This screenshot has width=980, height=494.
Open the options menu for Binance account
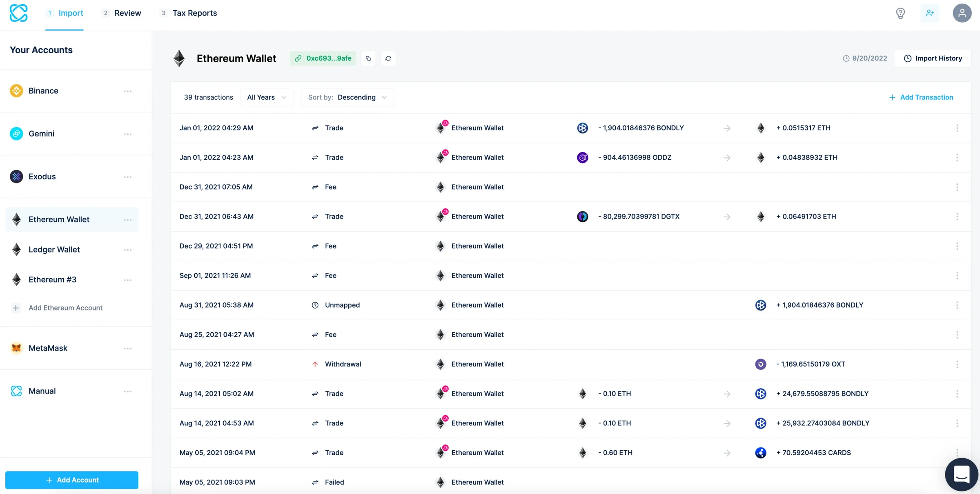click(x=128, y=91)
